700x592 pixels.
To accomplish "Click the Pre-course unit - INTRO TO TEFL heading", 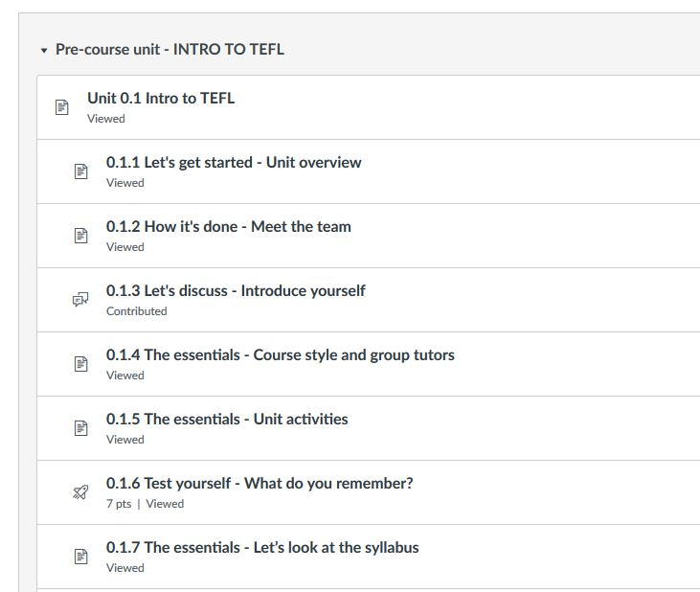I will point(169,50).
